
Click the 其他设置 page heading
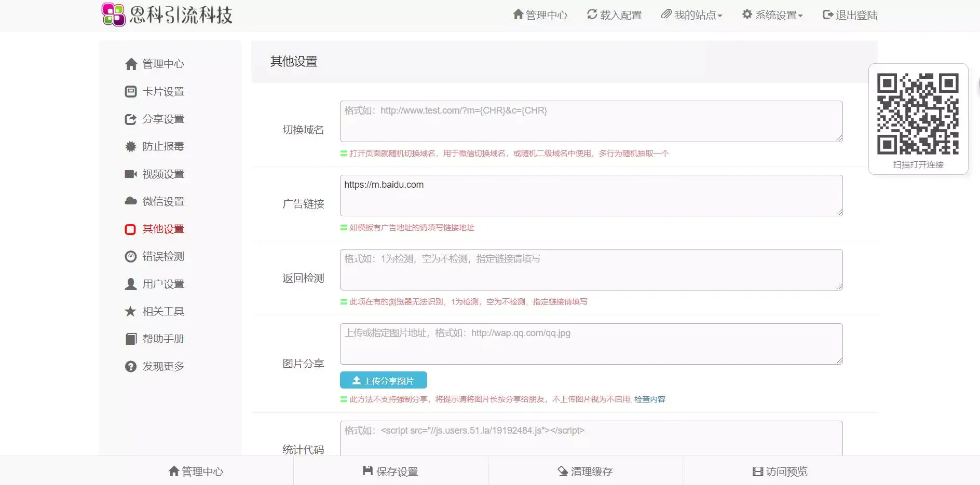tap(294, 61)
